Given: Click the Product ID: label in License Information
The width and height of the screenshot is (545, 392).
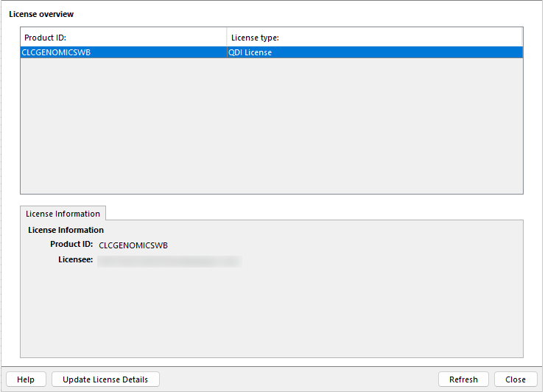Looking at the screenshot, I should tap(71, 244).
